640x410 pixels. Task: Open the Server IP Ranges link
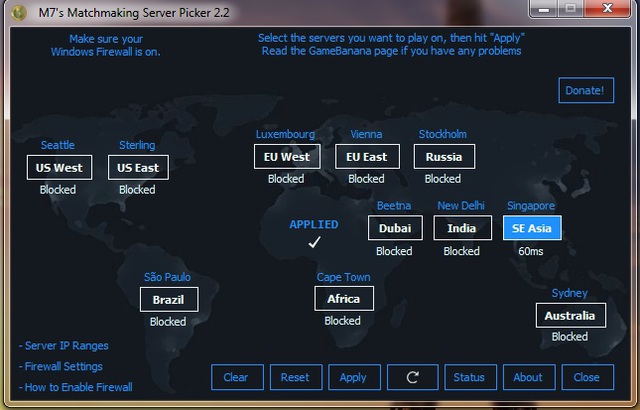click(x=64, y=346)
